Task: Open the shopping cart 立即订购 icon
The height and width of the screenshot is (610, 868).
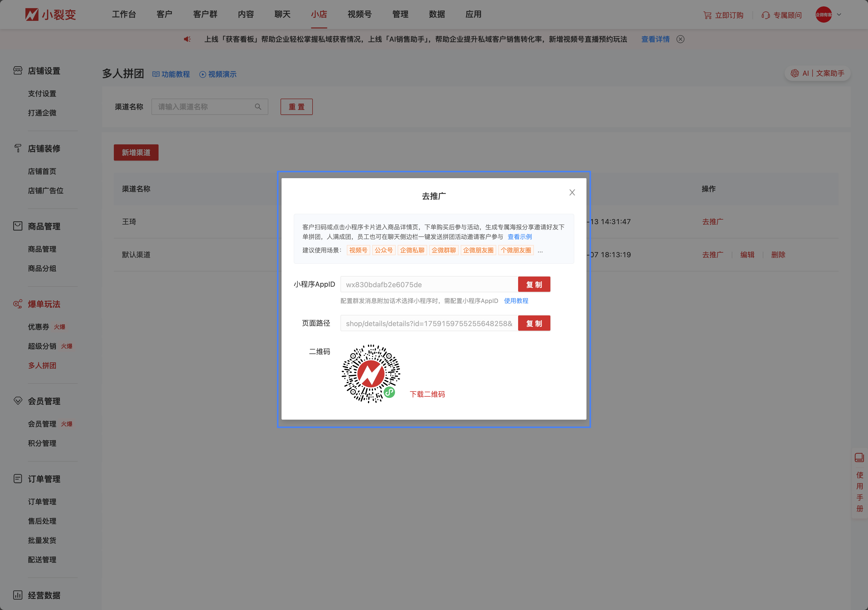Action: click(707, 15)
